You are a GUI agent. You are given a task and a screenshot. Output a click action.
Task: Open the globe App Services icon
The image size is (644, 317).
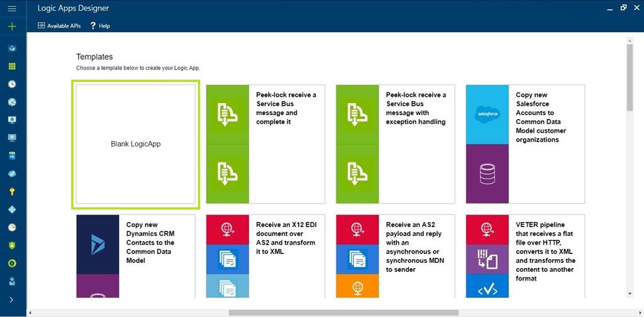12,102
